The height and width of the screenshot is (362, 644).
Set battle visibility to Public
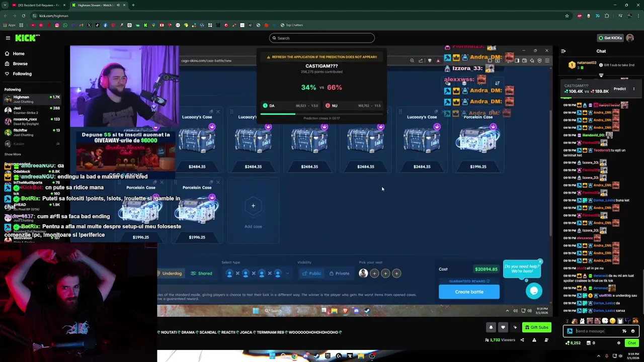(311, 274)
